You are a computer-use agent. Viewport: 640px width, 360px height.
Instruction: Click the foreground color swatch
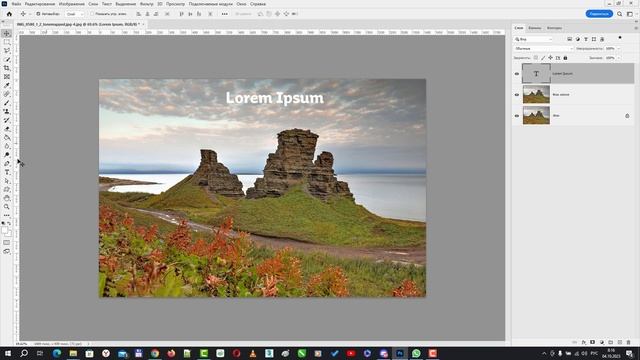[5, 231]
